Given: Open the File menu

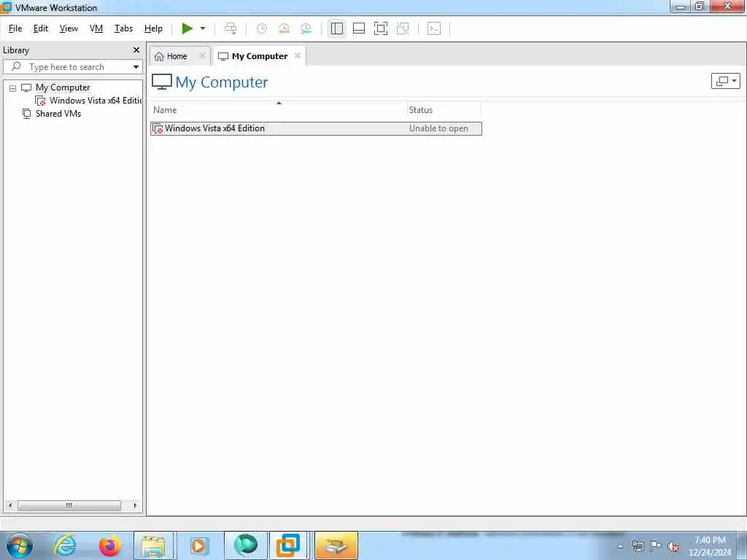Looking at the screenshot, I should click(15, 28).
